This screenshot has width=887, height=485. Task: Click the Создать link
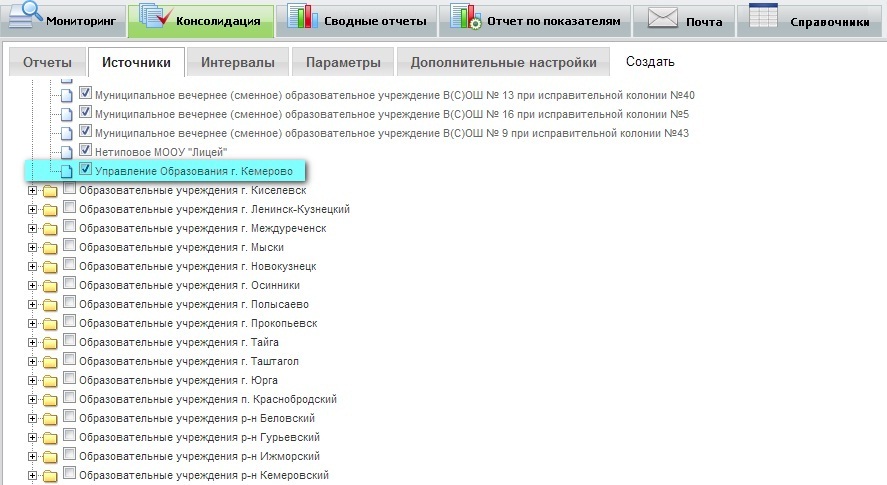point(650,62)
